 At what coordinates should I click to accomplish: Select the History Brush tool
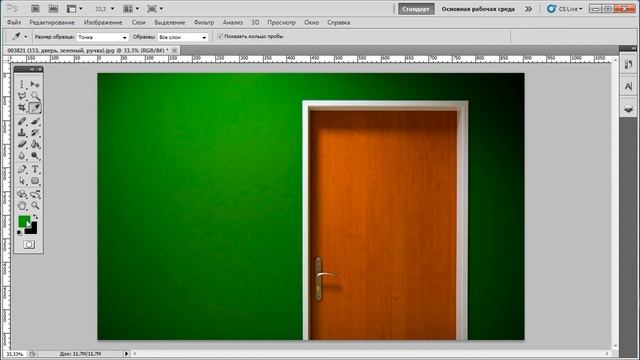tap(35, 133)
